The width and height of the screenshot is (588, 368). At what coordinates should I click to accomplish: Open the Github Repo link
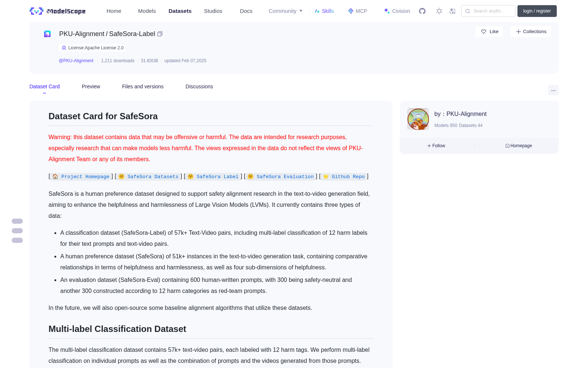(344, 177)
